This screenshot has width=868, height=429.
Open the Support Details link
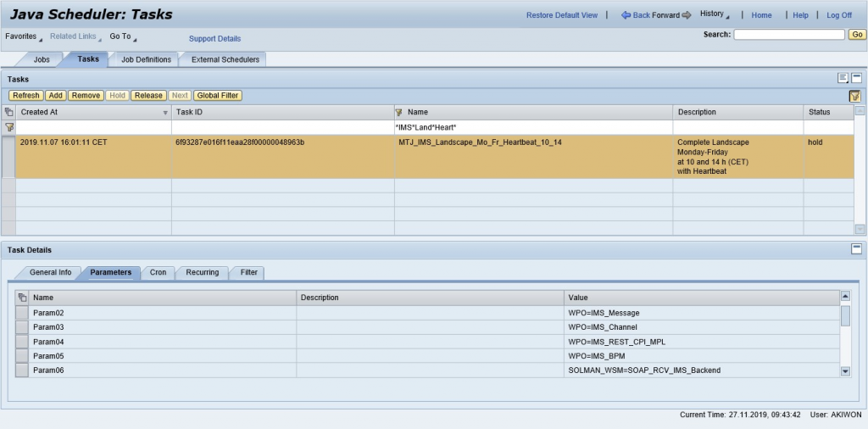(214, 39)
